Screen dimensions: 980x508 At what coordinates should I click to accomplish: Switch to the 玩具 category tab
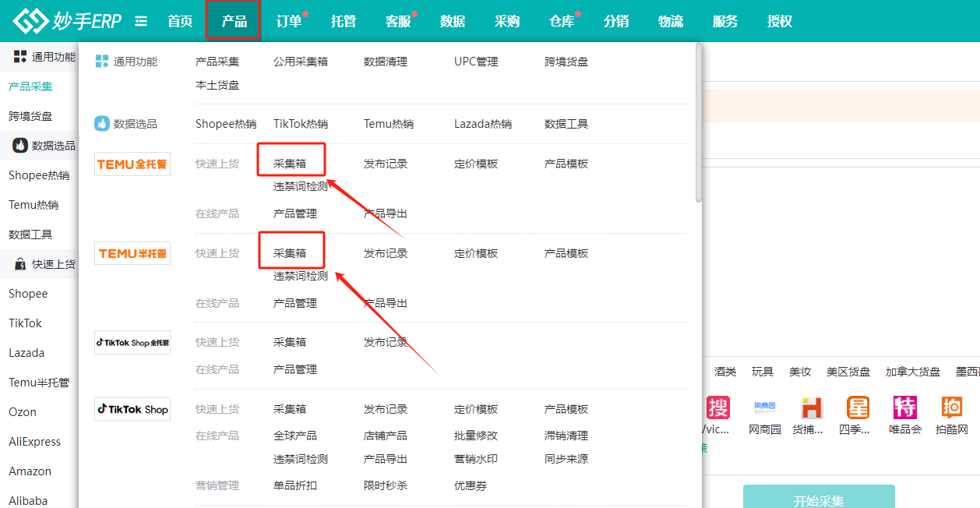(x=763, y=372)
